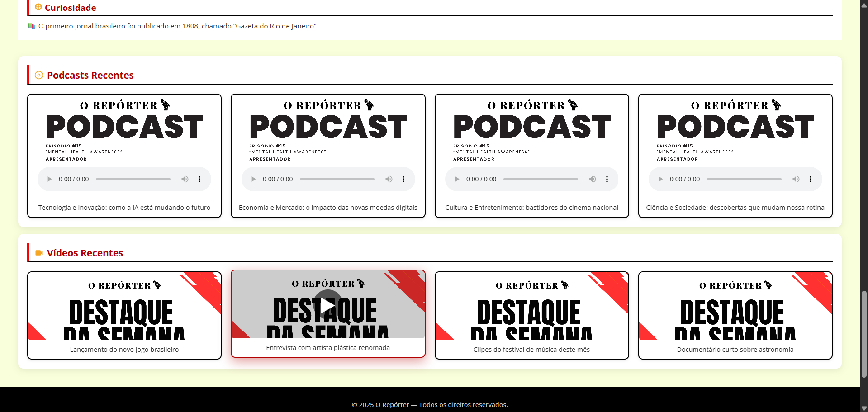Open the overflow menu on the last podcast player
This screenshot has height=412, width=868.
tap(810, 179)
